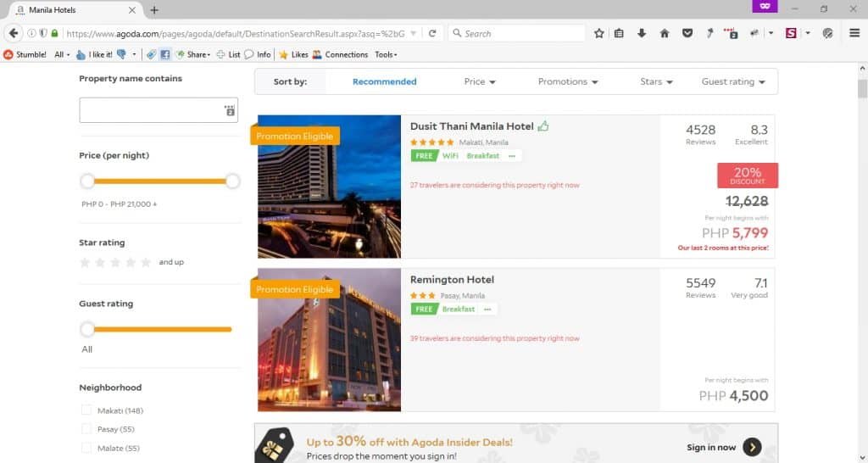Image resolution: width=868 pixels, height=463 pixels.
Task: Open the Guest rating sort dropdown
Action: pos(733,81)
